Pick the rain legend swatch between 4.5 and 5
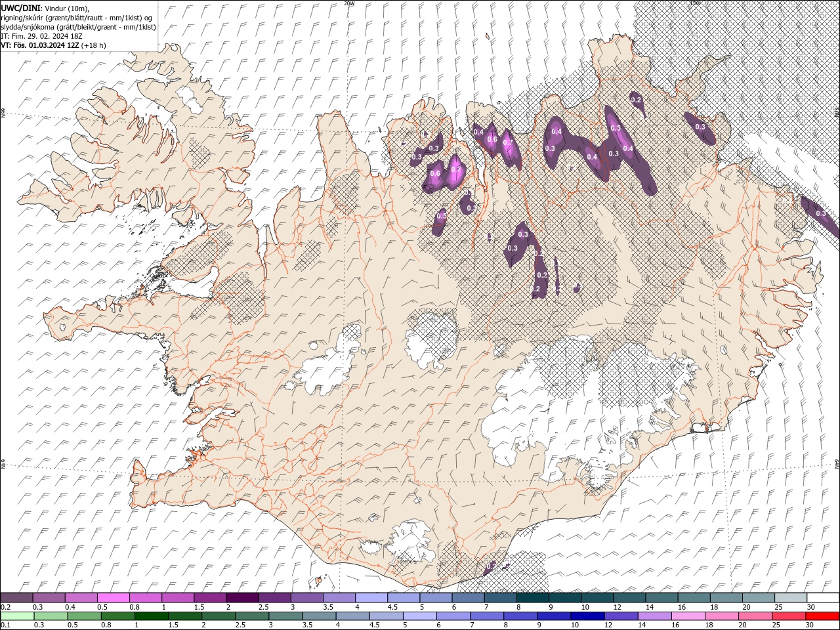This screenshot has width=840, height=630. coord(387,616)
